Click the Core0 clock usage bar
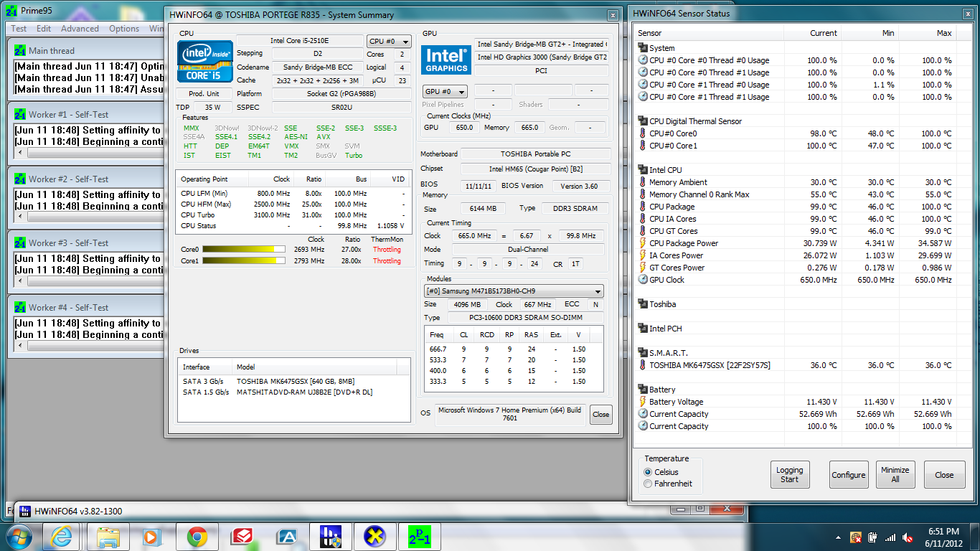 click(244, 250)
